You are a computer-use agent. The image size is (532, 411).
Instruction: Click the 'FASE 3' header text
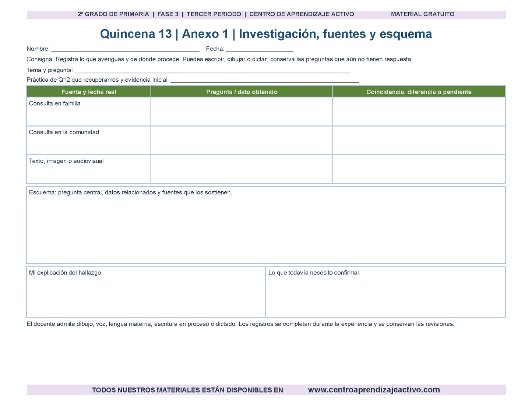click(168, 14)
